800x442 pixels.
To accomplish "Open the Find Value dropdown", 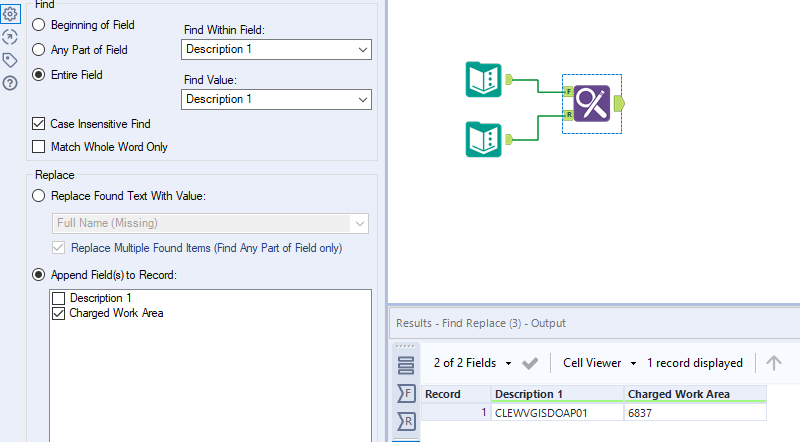I will pyautogui.click(x=276, y=99).
